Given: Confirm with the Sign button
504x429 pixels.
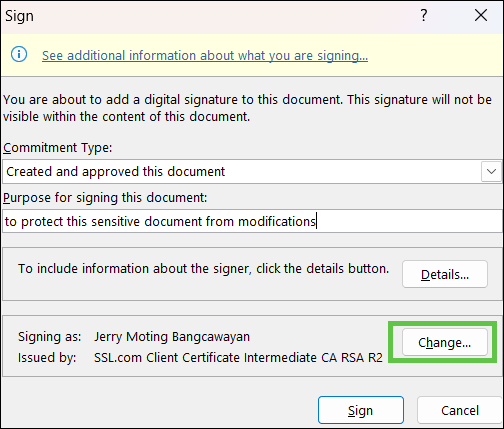Looking at the screenshot, I should [361, 410].
